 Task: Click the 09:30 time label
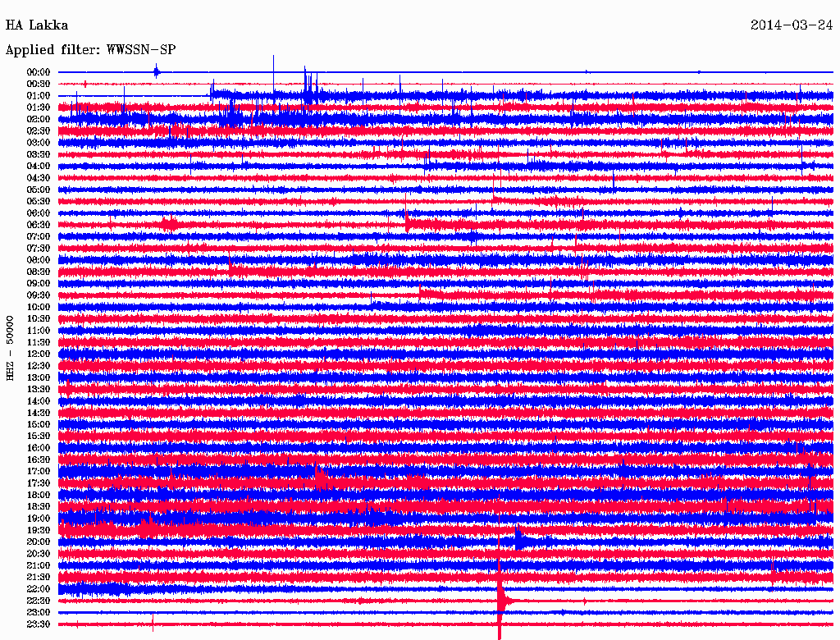39,295
